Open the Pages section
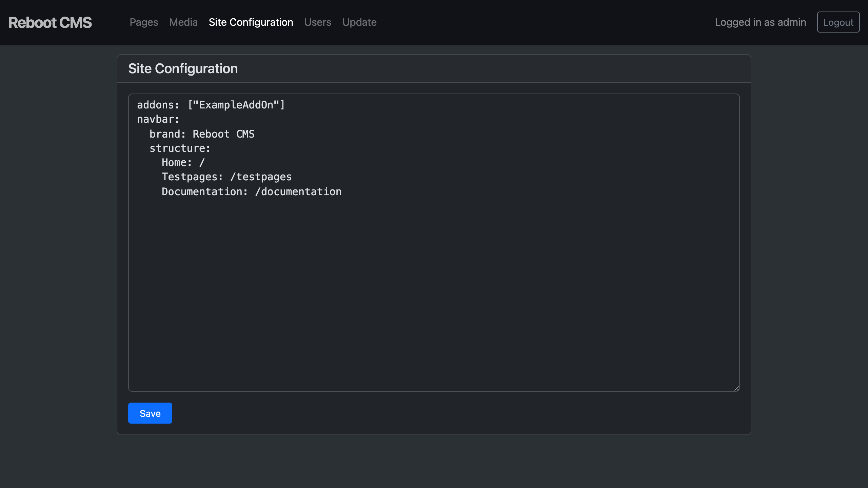 144,22
